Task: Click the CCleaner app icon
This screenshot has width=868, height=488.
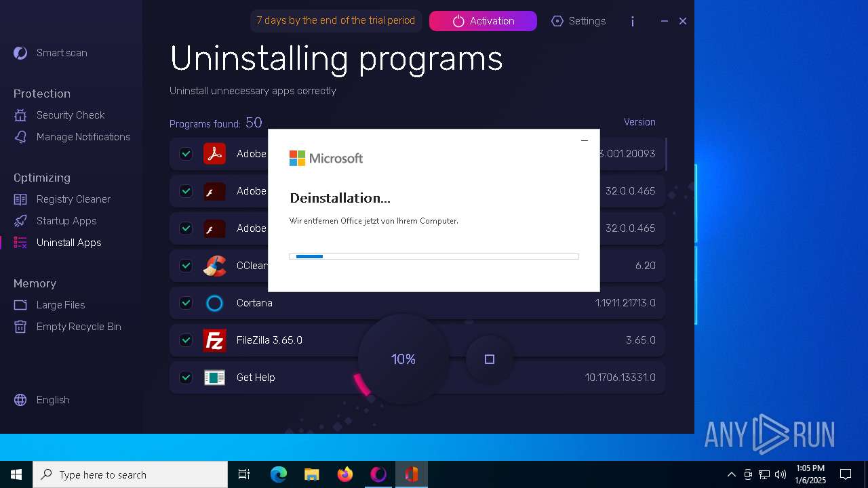Action: [214, 266]
